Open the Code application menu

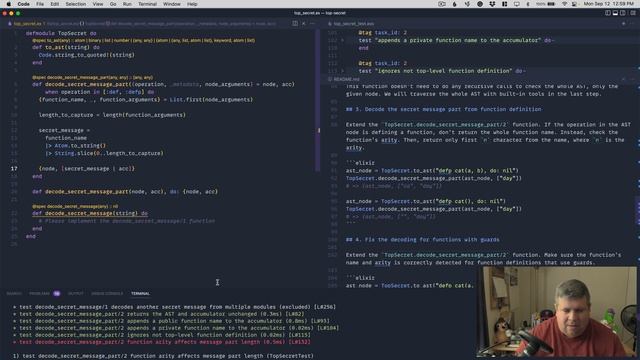pos(23,4)
